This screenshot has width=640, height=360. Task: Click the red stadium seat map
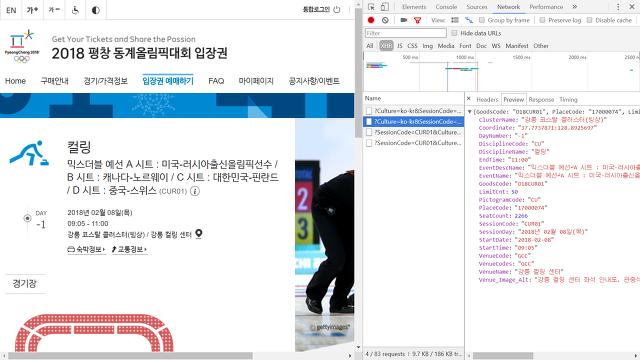tap(94, 333)
